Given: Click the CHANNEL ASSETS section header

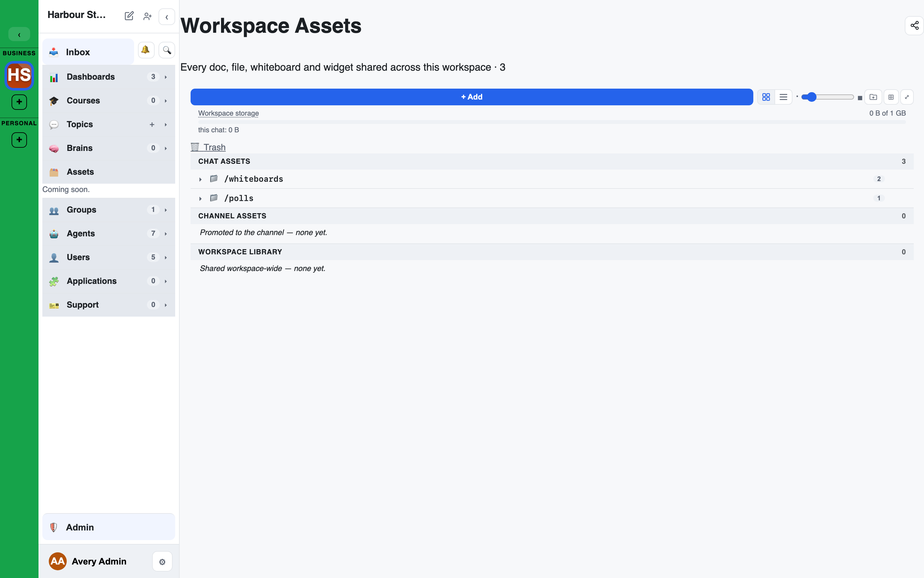Looking at the screenshot, I should [x=552, y=216].
